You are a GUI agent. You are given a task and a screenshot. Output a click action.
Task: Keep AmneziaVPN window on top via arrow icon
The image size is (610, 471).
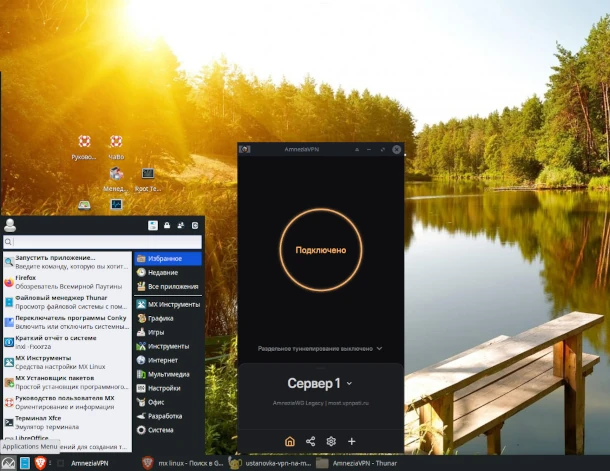[357, 149]
